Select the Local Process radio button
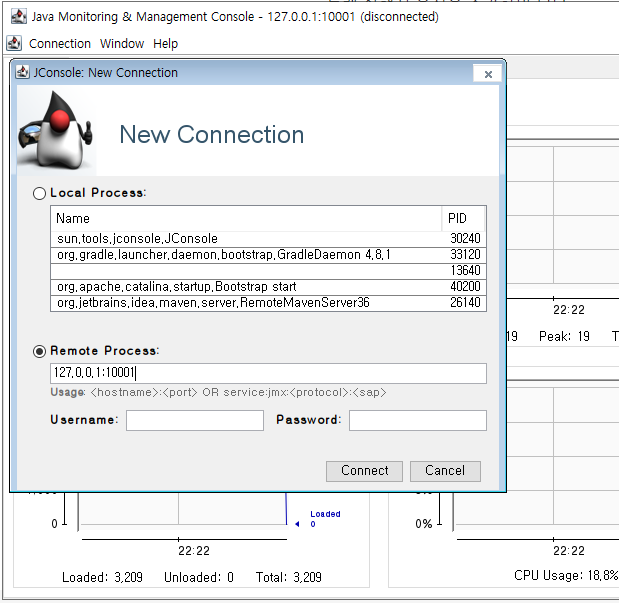The width and height of the screenshot is (619, 603). (x=39, y=193)
